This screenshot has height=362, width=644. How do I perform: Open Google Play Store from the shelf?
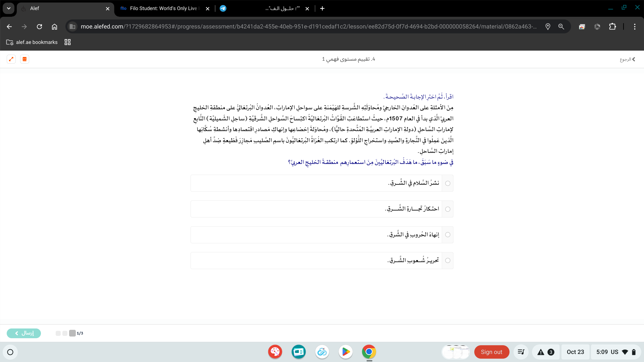pos(345,352)
